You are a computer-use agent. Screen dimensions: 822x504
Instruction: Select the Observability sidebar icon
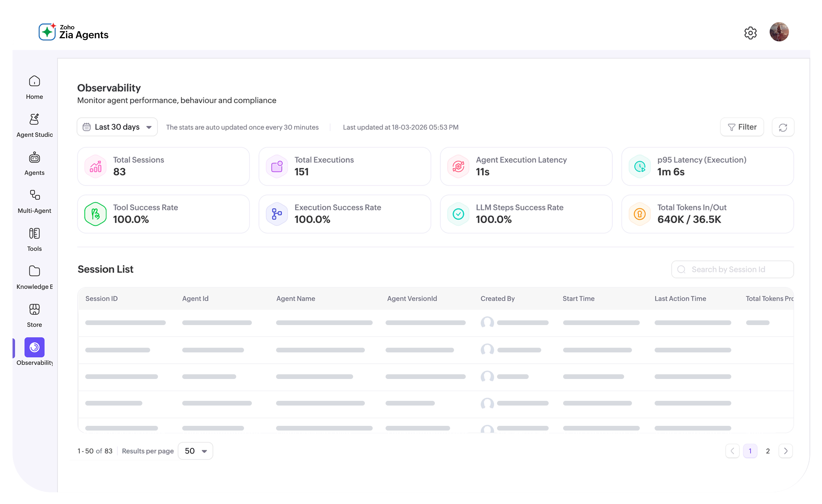click(34, 347)
